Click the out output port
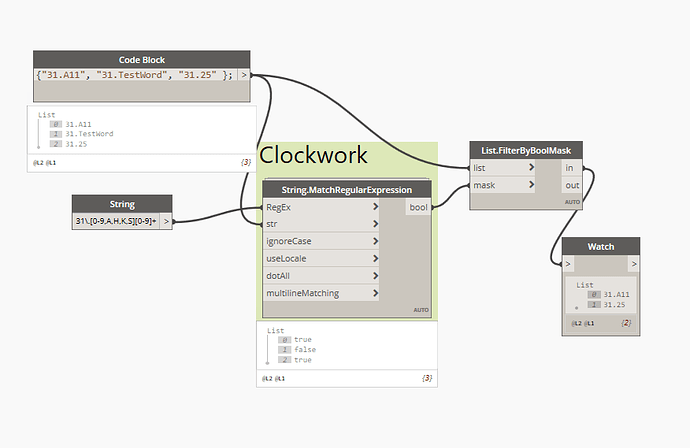The height and width of the screenshot is (448, 690). (571, 185)
